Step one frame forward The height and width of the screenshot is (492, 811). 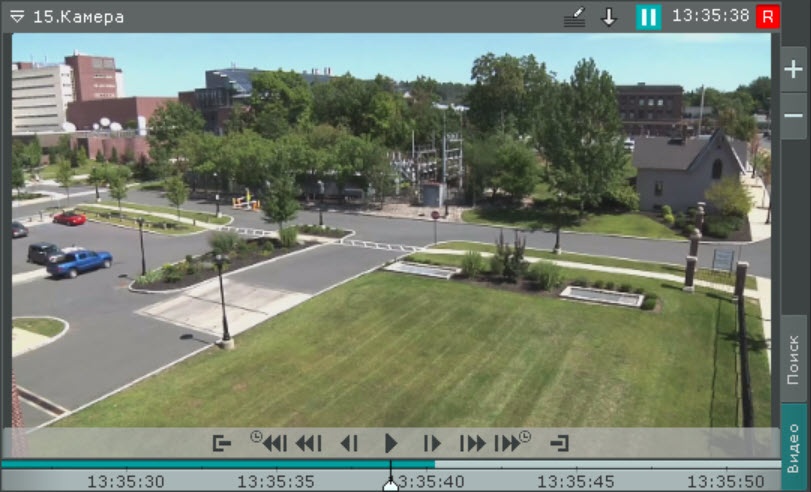pos(432,443)
